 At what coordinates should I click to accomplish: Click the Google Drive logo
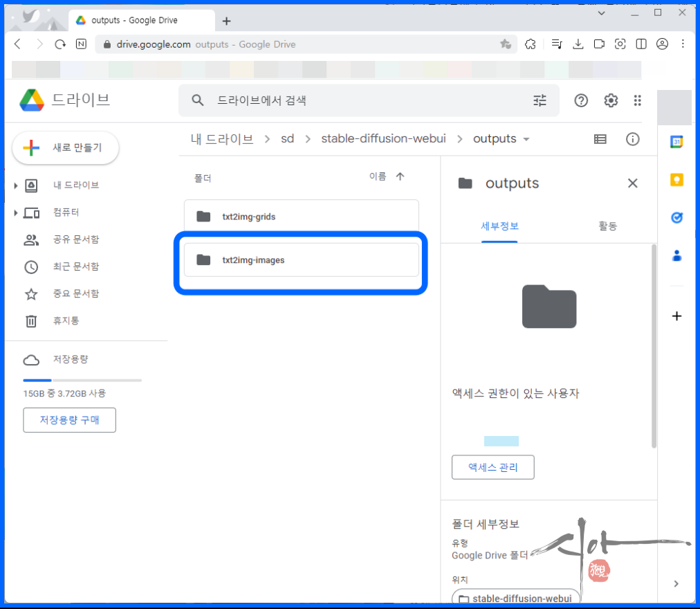coord(32,100)
